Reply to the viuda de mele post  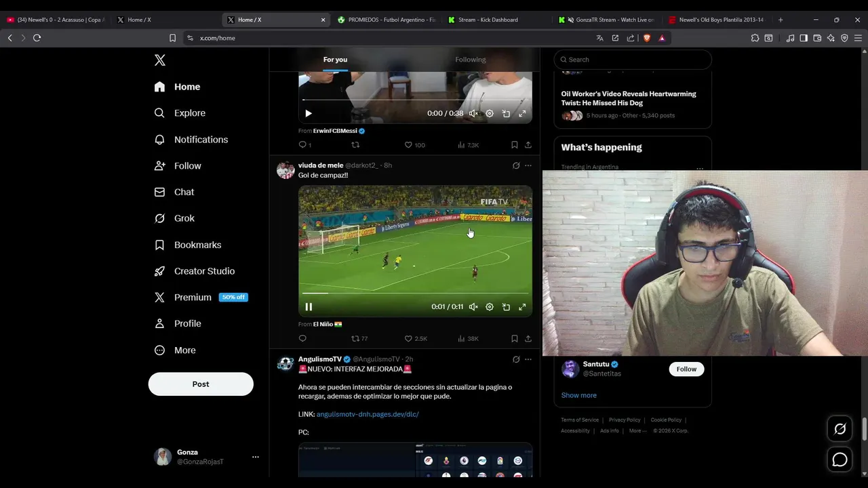302,338
